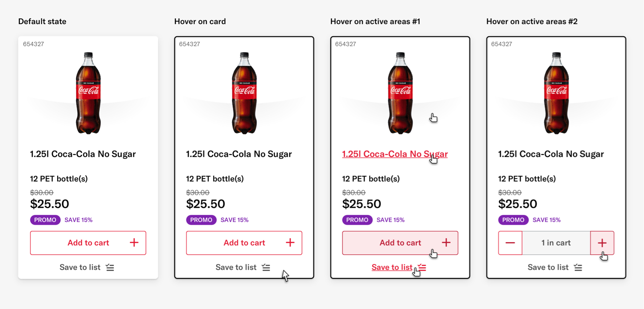Click Add to cart in Hover on card example
644x309 pixels.
point(244,243)
